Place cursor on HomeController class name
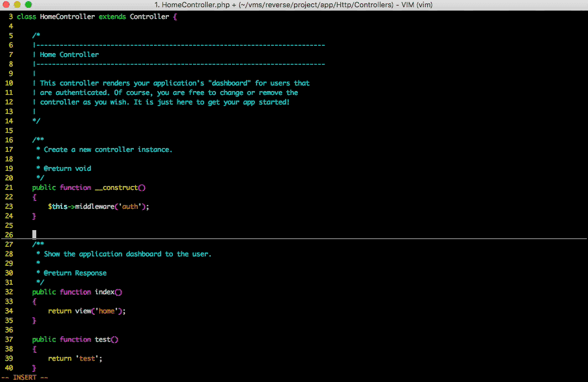 67,17
